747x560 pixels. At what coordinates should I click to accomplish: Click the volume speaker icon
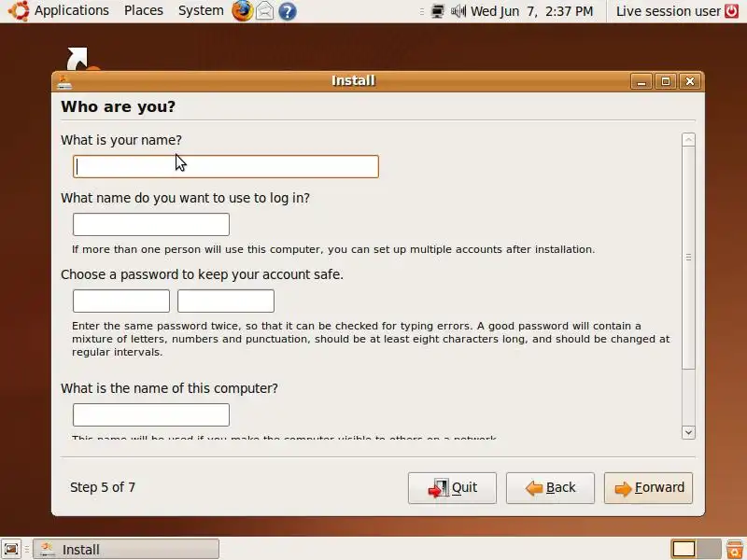(x=458, y=11)
